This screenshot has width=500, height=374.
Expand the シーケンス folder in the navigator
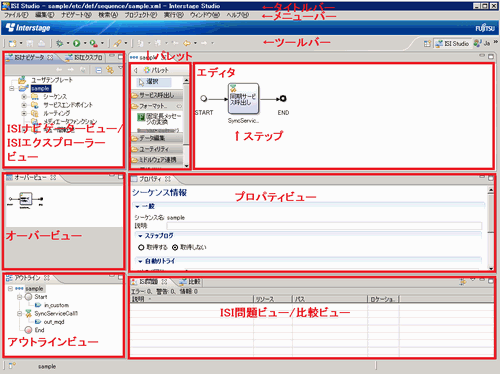click(24, 97)
